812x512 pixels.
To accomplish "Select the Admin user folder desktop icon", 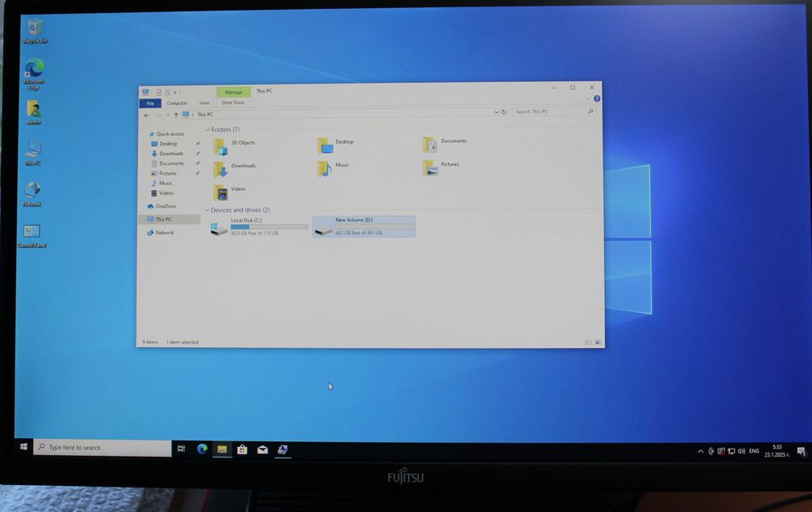I will click(x=33, y=112).
